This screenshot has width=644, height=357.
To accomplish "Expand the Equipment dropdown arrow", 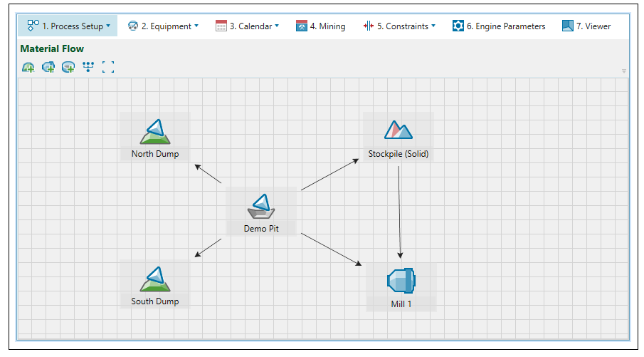I will coord(196,26).
